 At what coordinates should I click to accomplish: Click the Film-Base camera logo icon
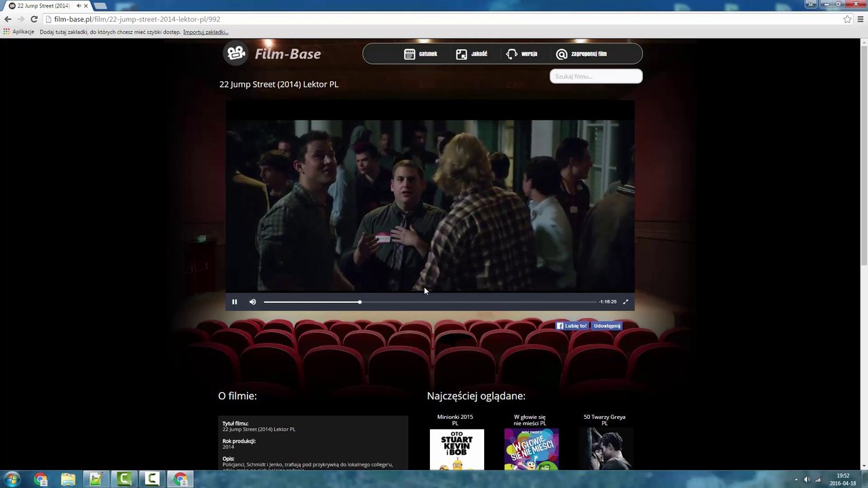click(237, 53)
